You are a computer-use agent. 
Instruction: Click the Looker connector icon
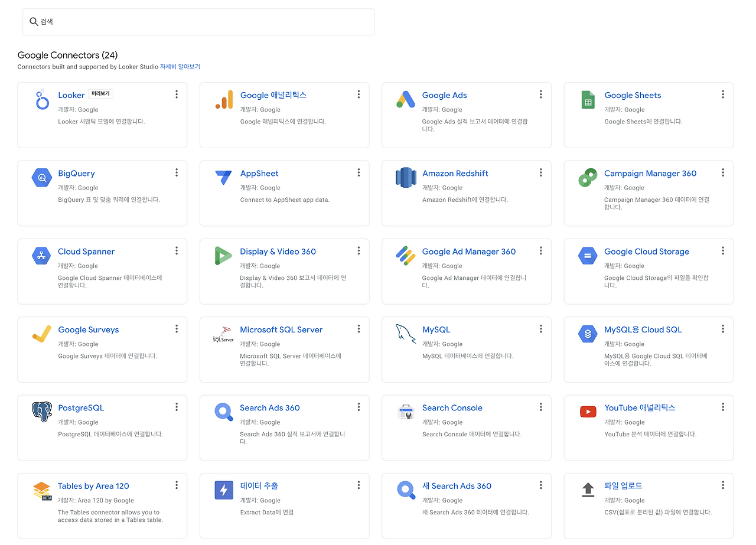[x=41, y=100]
